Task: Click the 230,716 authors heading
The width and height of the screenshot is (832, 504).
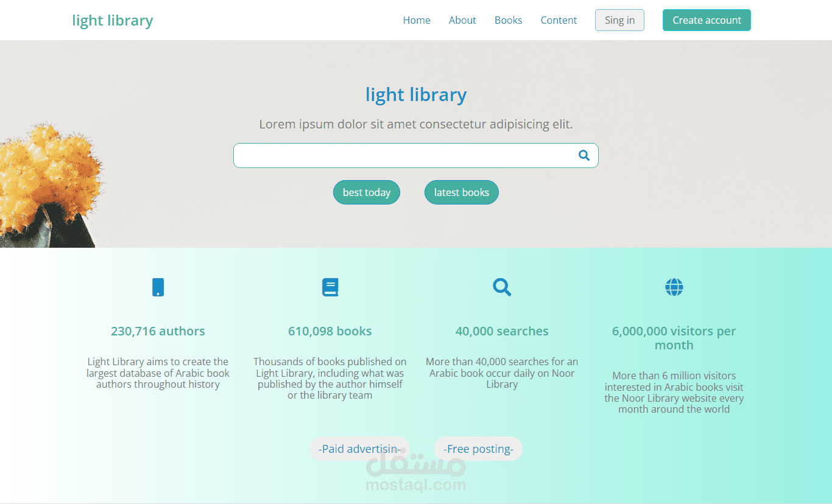Action: [158, 331]
